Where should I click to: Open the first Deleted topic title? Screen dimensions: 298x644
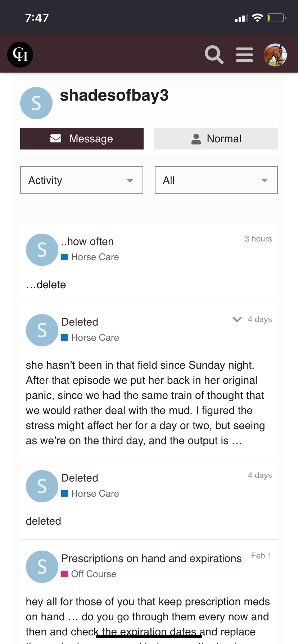pyautogui.click(x=80, y=322)
